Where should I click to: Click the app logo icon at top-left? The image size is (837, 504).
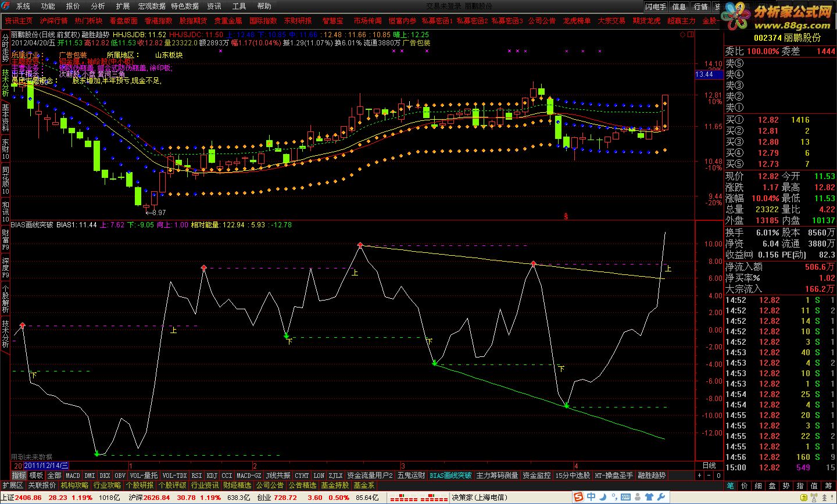(x=5, y=6)
